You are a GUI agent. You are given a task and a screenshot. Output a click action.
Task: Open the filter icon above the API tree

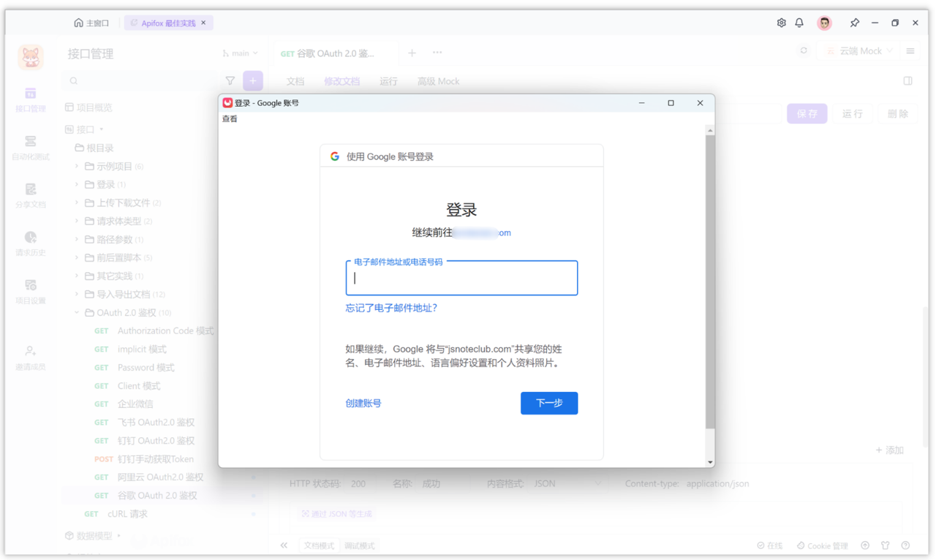click(x=230, y=80)
